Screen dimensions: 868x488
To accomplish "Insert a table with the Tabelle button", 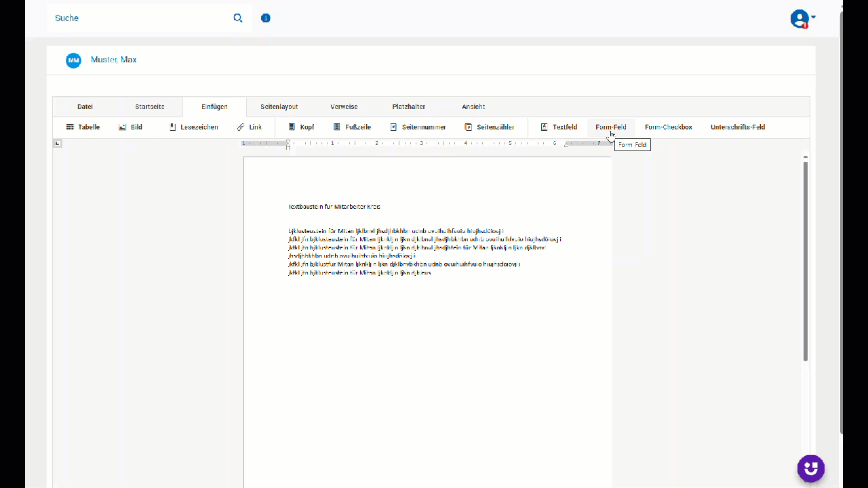I will coord(83,127).
